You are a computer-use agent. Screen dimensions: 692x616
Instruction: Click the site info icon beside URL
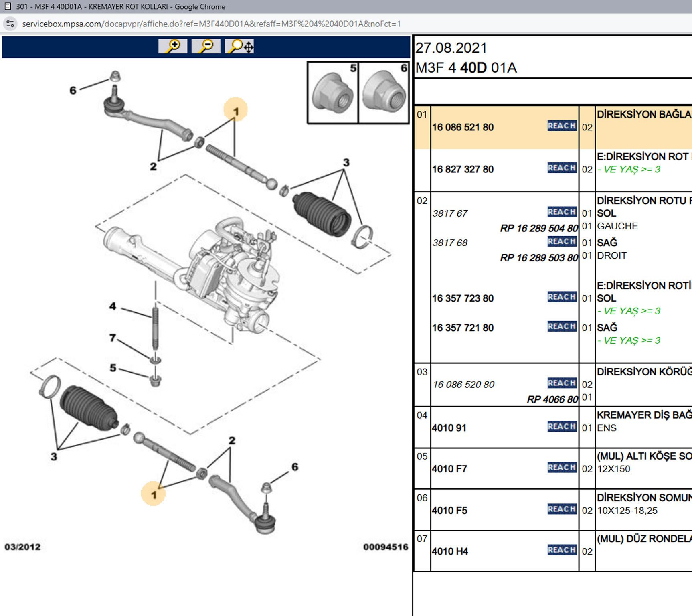[x=10, y=24]
